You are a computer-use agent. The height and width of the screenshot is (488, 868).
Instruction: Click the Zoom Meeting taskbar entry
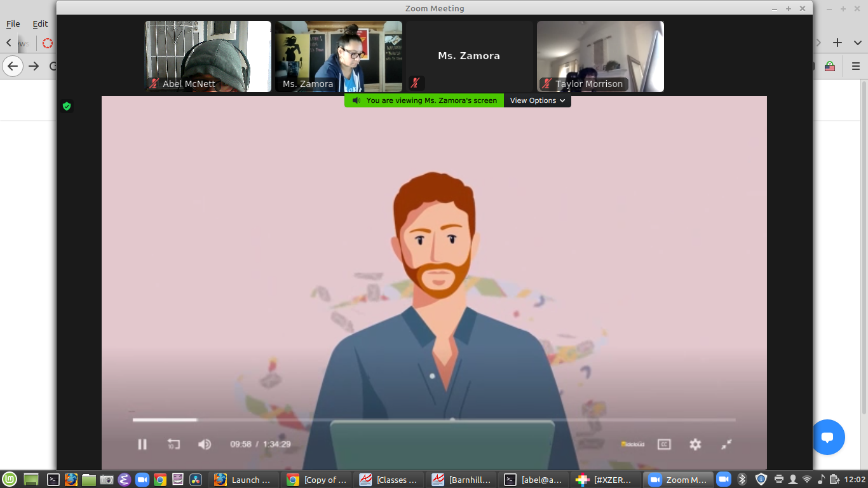pos(678,480)
